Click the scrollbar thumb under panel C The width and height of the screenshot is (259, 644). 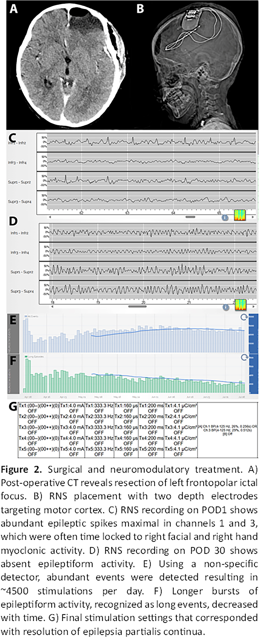click(x=190, y=217)
